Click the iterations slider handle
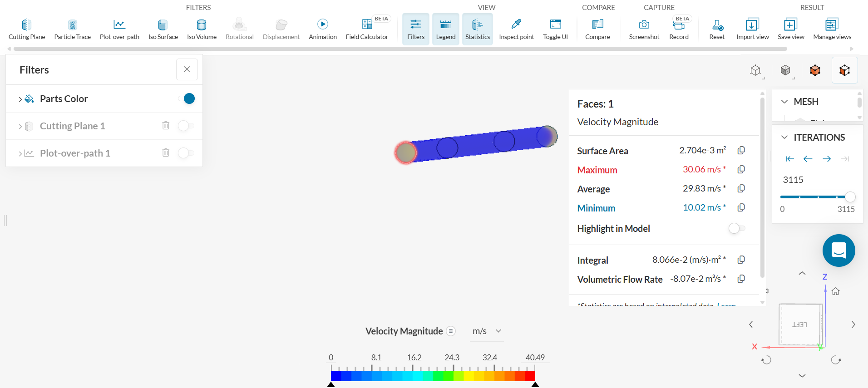The height and width of the screenshot is (388, 868). pyautogui.click(x=850, y=197)
